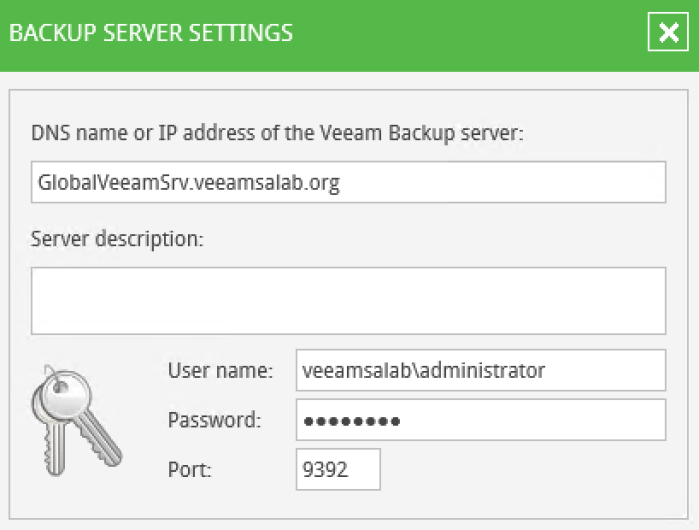Screen dimensions: 699x530
Task: Close the Backup Server Settings dialog
Action: point(668,32)
